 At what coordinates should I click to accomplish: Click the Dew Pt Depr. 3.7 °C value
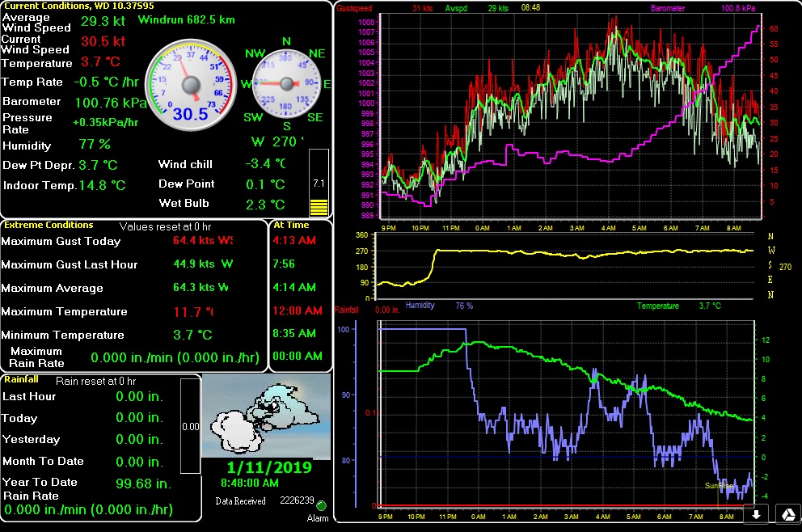(x=98, y=165)
